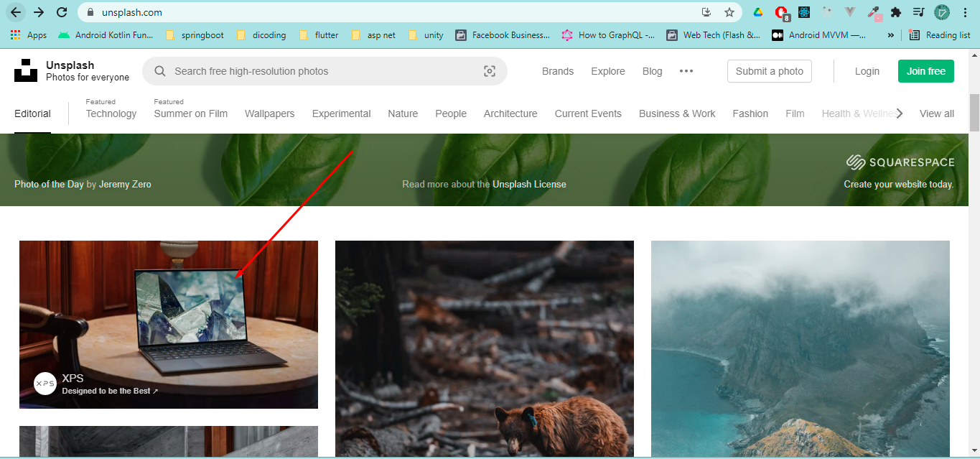Go back to the previous page
This screenshot has height=459, width=980.
[16, 12]
